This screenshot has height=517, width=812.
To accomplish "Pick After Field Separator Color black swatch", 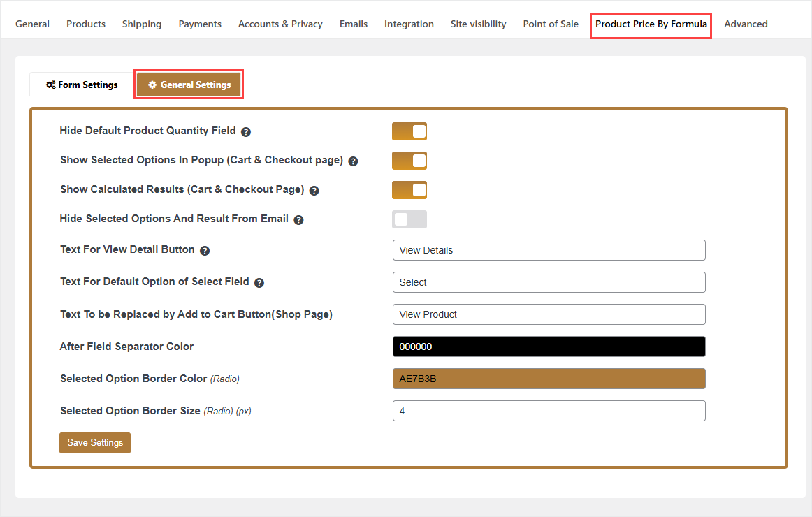I will point(549,347).
